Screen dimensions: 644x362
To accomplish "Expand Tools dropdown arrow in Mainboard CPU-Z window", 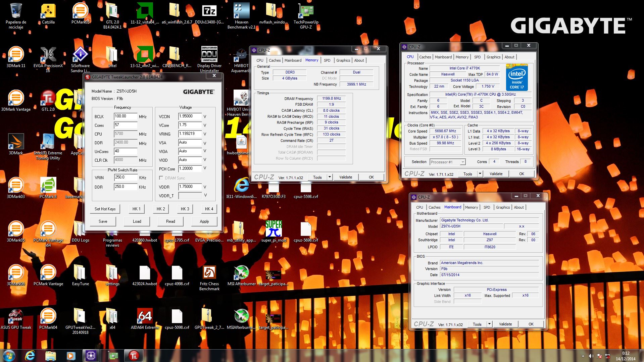I will pos(489,324).
